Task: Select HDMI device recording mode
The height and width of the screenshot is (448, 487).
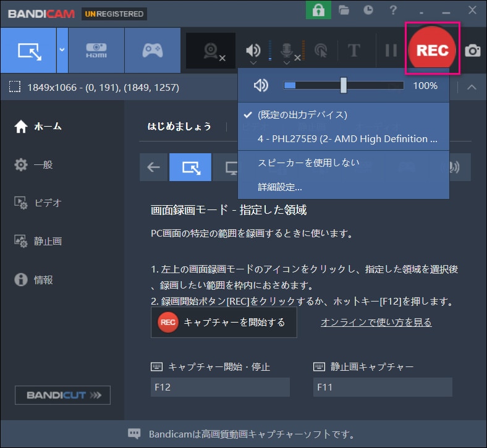Action: [x=96, y=51]
